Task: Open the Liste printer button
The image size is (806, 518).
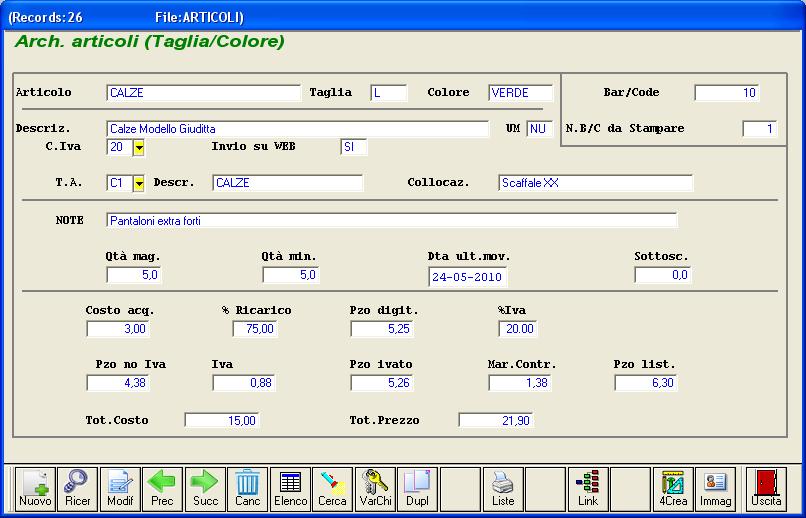Action: [x=503, y=489]
